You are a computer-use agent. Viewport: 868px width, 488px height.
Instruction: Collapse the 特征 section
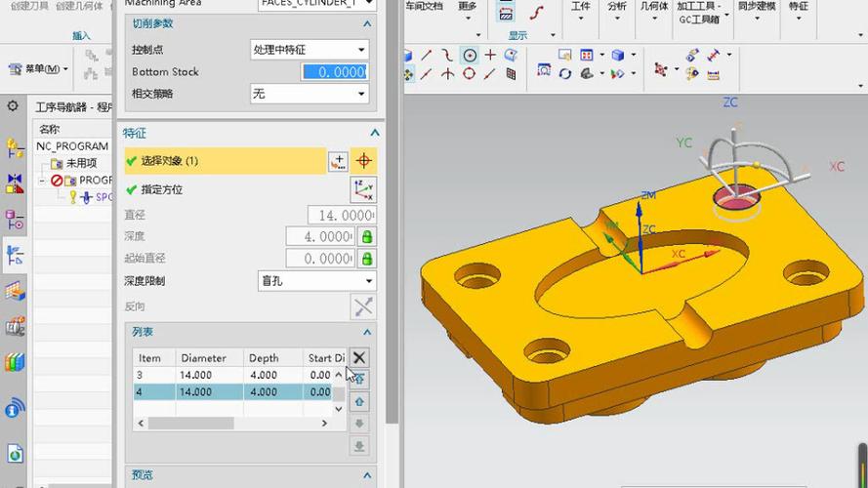(x=375, y=133)
